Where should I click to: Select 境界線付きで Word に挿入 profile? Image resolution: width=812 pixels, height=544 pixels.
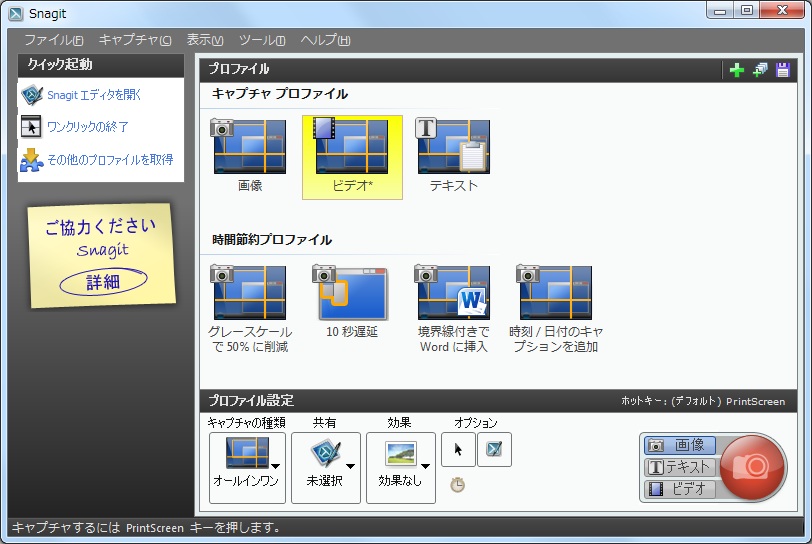coord(454,309)
